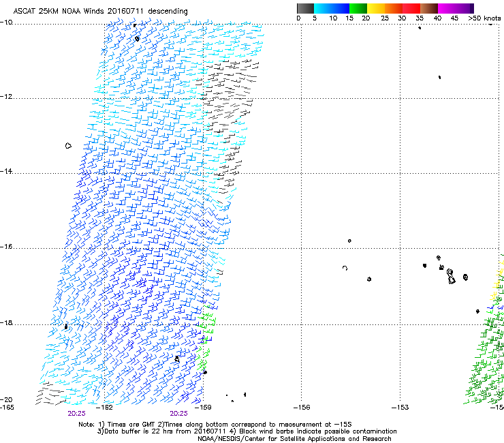
Task: Click the purple '20:25' time just left of -159
Action: pyautogui.click(x=178, y=414)
